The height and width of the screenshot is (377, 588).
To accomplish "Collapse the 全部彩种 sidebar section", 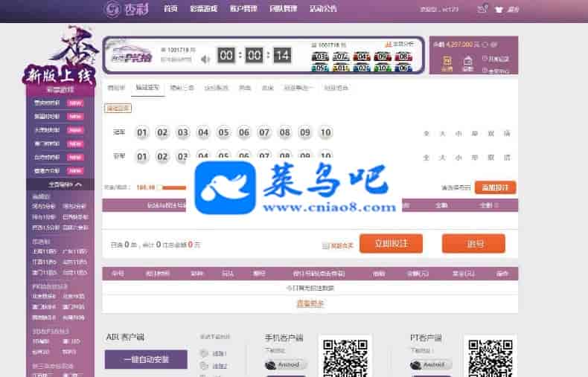I will click(x=60, y=184).
